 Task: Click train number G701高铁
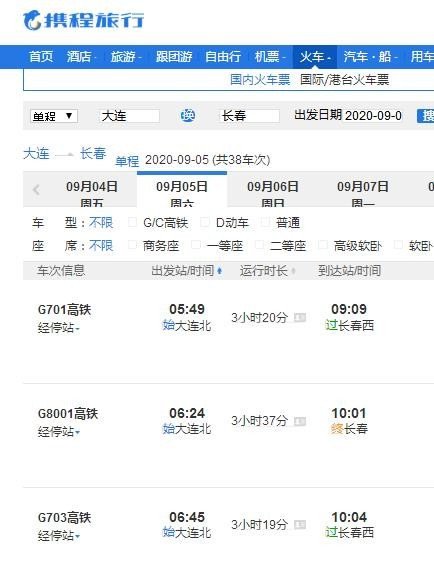point(64,309)
